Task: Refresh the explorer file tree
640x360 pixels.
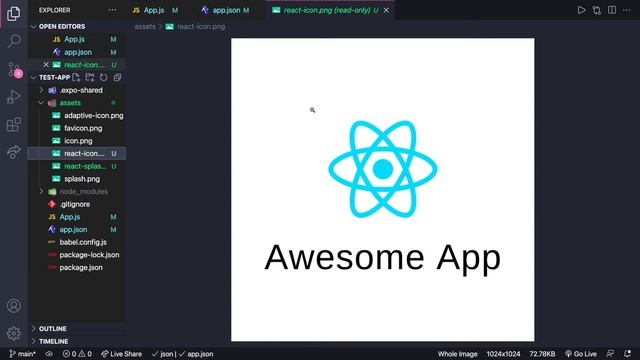Action: (104, 77)
